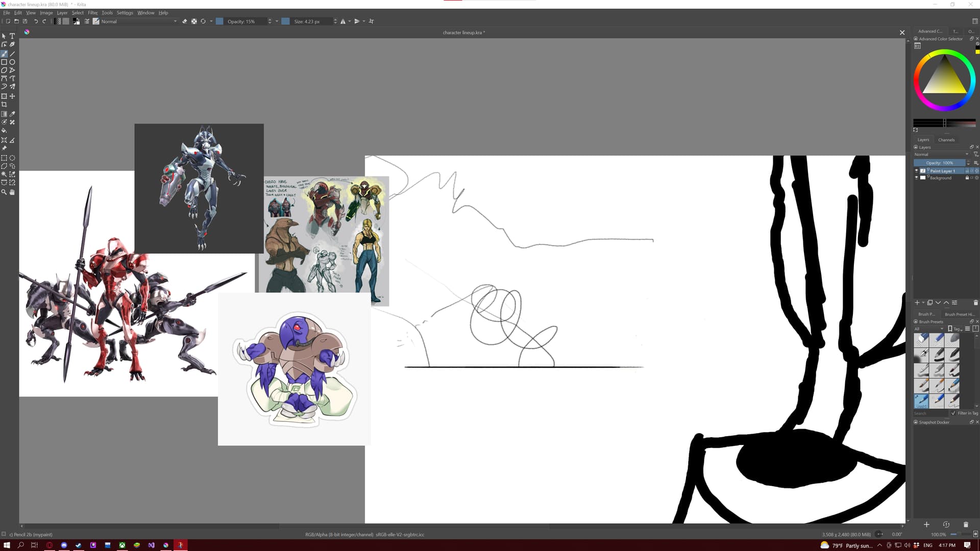Select the Text tool
The height and width of the screenshot is (551, 980).
12,36
